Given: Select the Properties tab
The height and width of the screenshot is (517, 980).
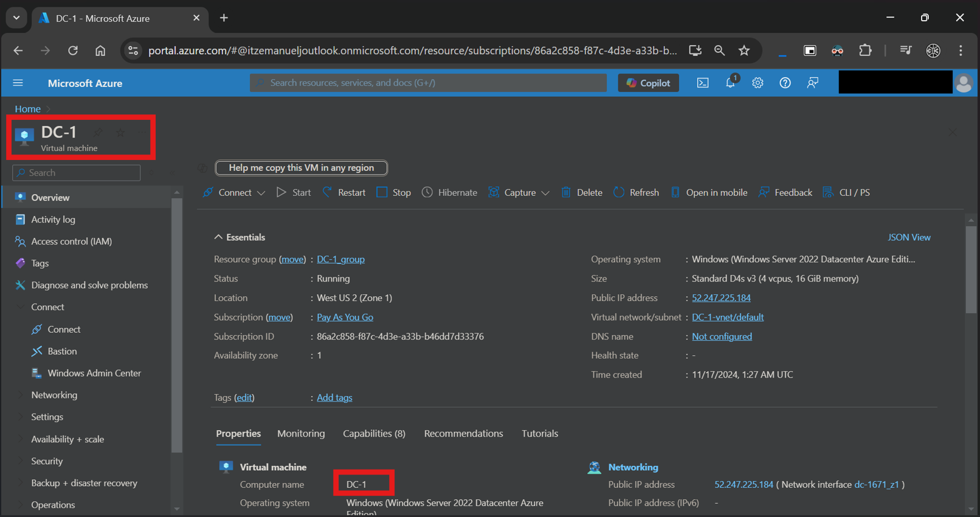Looking at the screenshot, I should [238, 434].
